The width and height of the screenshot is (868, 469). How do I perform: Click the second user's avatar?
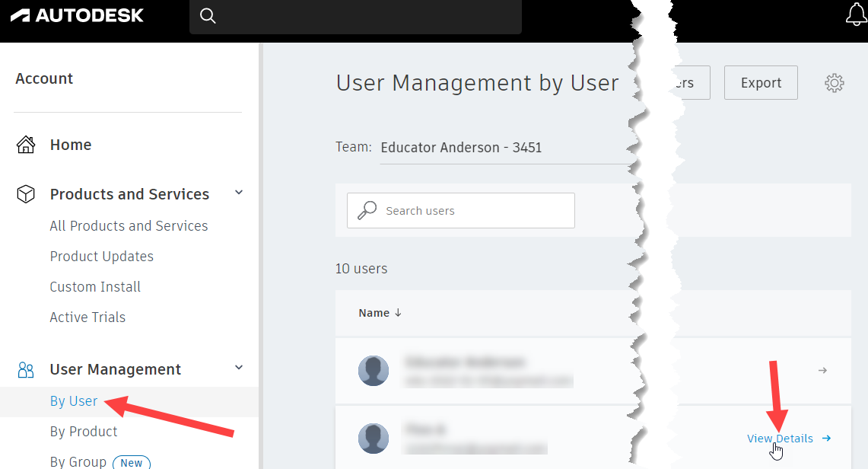[x=373, y=439]
